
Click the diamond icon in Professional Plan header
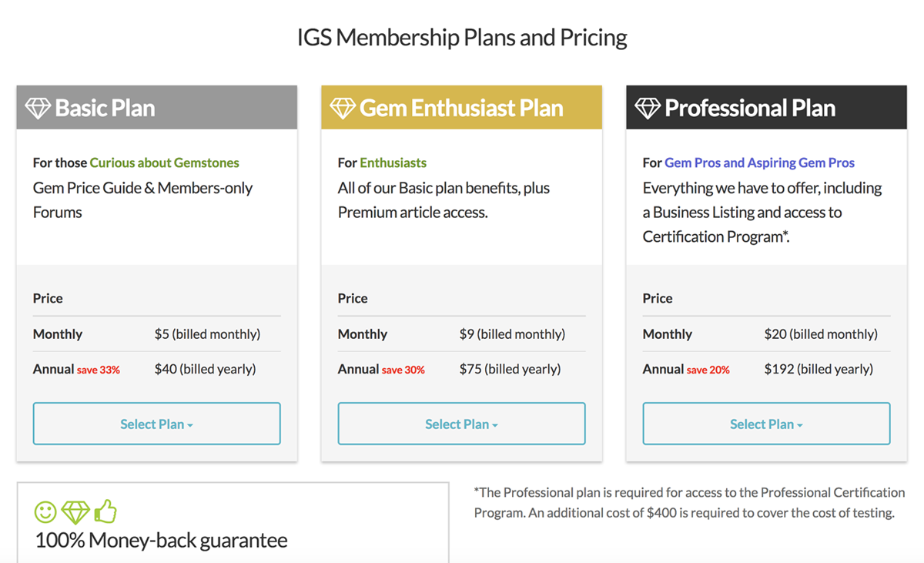[x=648, y=108]
